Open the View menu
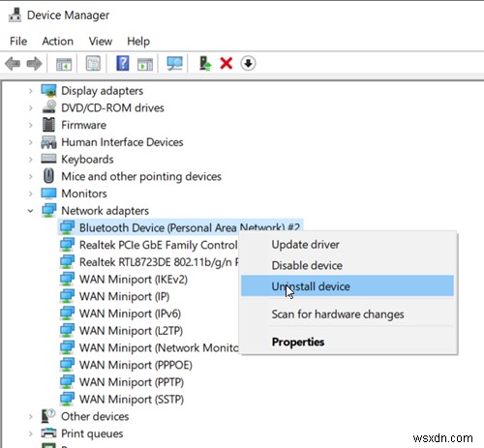The image size is (484, 448). coord(101,42)
